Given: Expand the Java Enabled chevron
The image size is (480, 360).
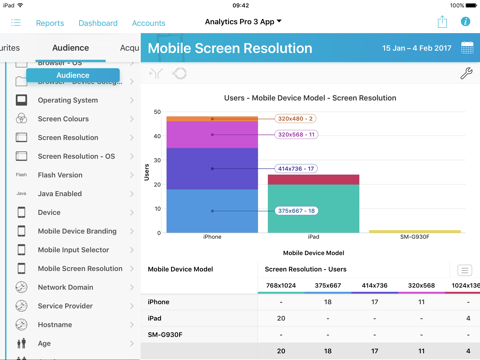Looking at the screenshot, I should 132,193.
